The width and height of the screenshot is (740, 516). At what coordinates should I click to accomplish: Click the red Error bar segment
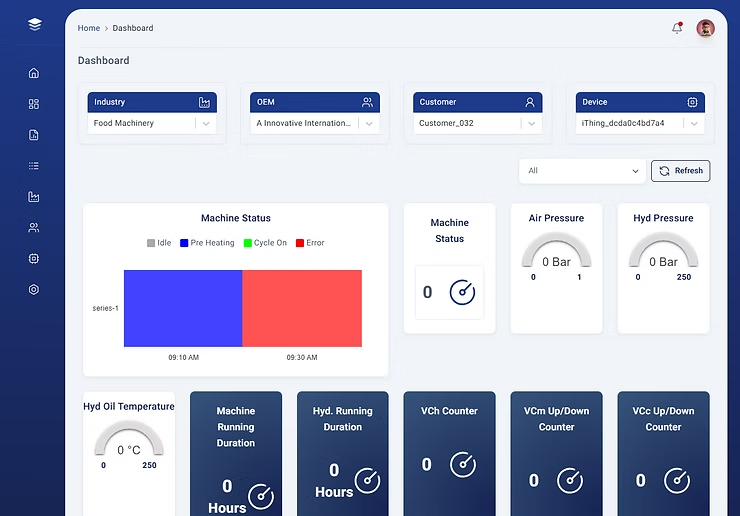click(x=301, y=308)
